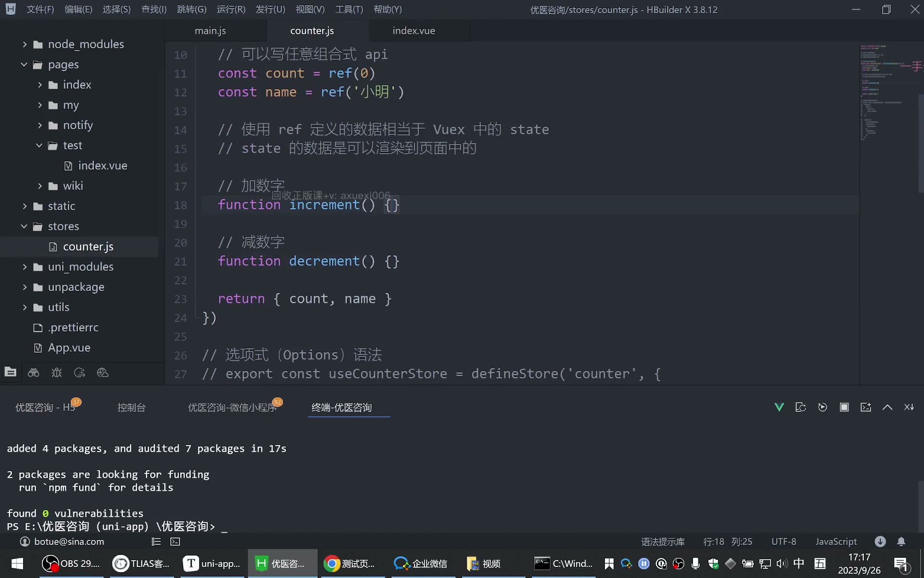
Task: Collapse the pages folder
Action: click(24, 65)
